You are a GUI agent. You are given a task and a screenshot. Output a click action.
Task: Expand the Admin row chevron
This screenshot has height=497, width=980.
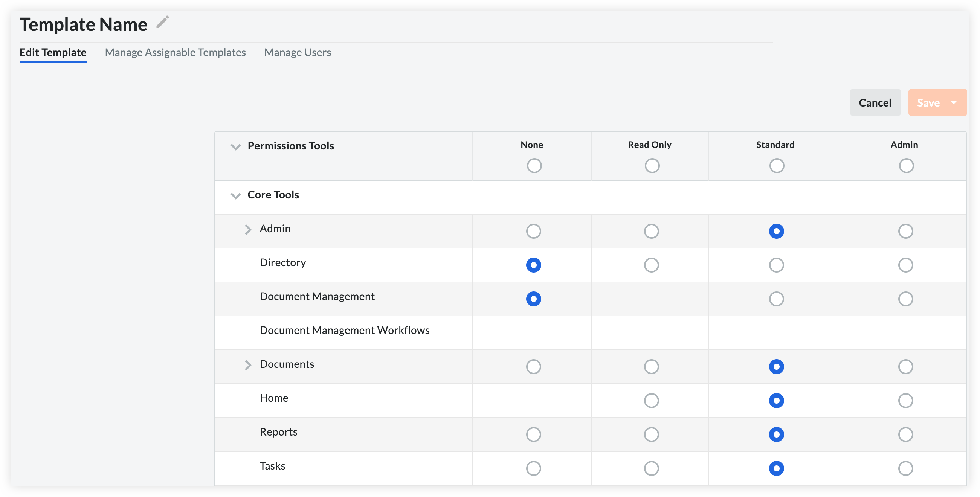[x=248, y=229]
